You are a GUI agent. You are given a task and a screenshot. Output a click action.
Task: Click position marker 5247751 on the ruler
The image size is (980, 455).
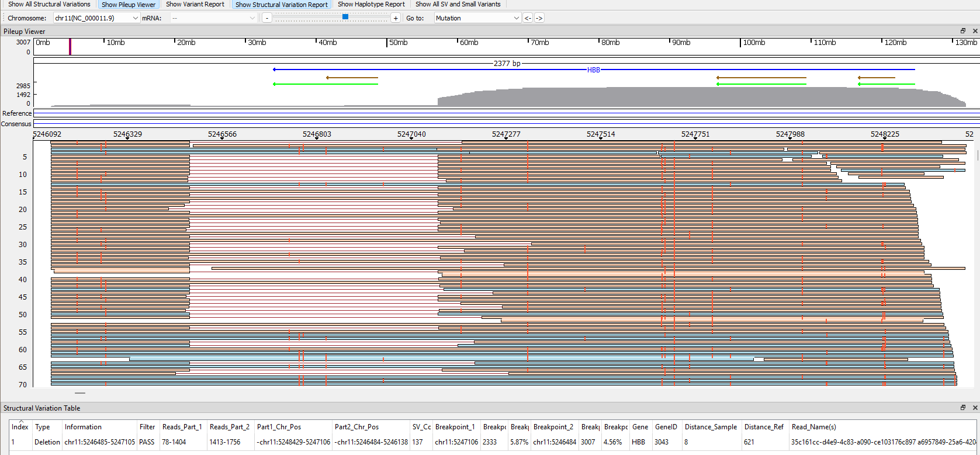pyautogui.click(x=695, y=134)
